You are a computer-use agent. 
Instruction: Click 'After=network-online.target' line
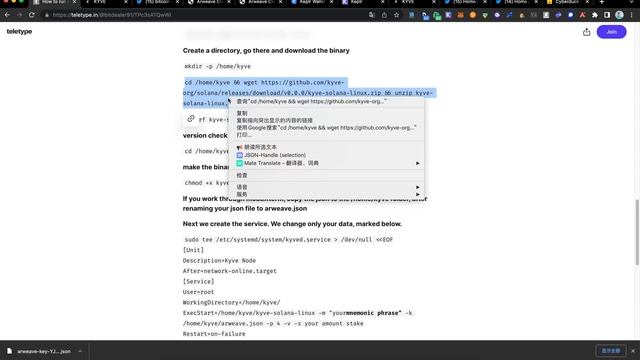[x=229, y=271]
